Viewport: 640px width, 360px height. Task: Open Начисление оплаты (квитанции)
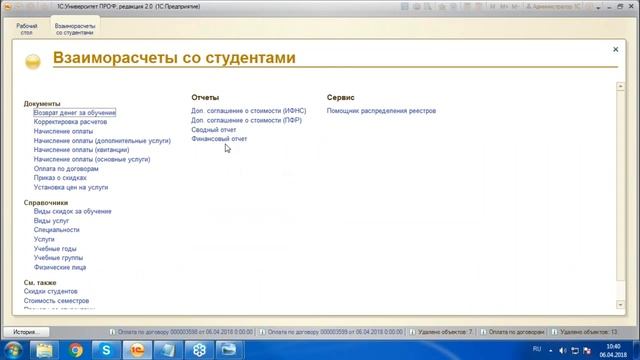81,150
